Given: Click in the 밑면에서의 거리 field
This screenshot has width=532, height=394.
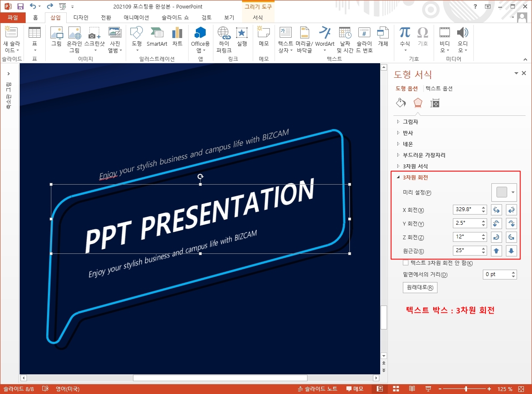Looking at the screenshot, I should (496, 274).
